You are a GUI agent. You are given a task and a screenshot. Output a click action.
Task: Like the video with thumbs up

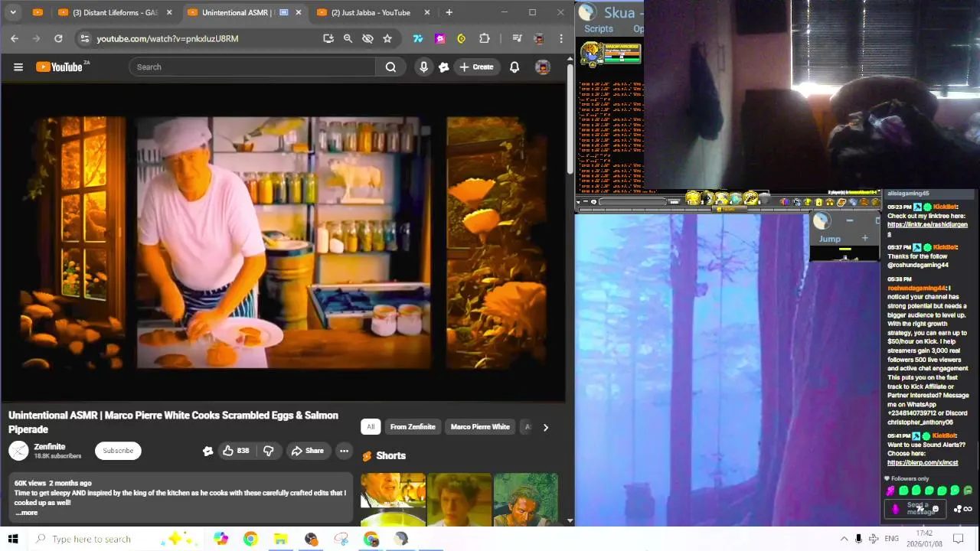236,451
